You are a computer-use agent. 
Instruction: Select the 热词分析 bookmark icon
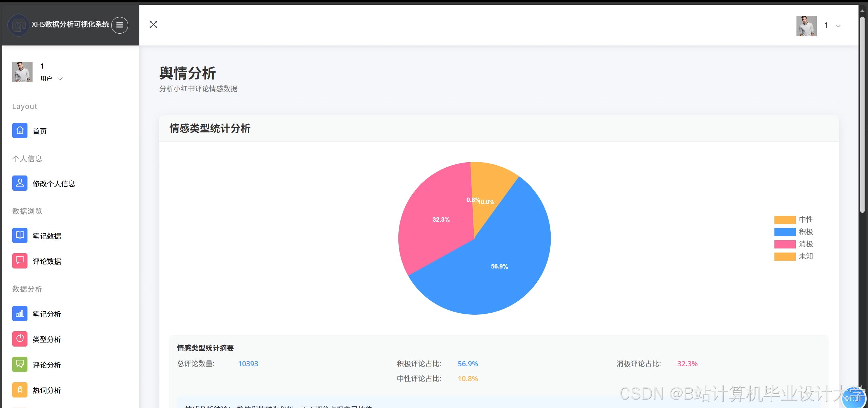click(x=20, y=390)
